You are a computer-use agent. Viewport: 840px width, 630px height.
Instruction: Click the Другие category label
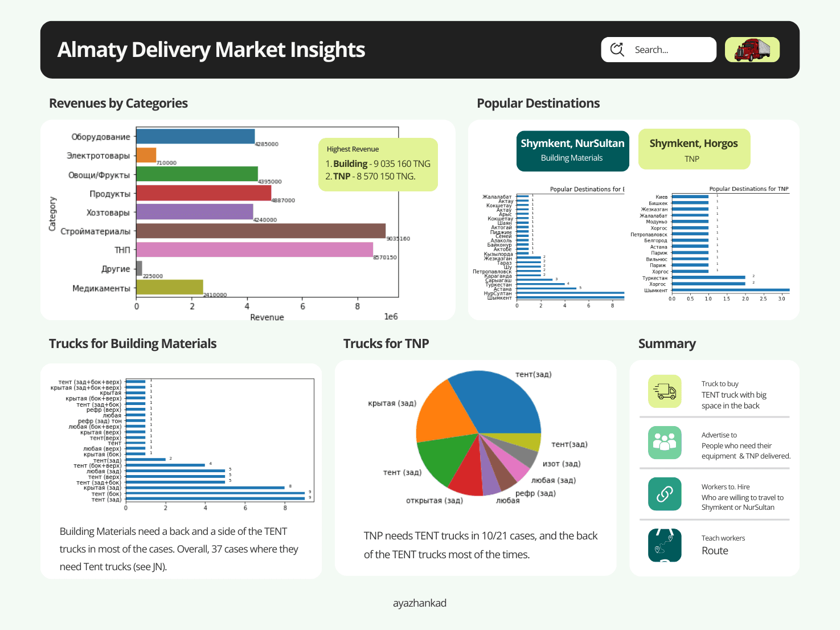116,269
